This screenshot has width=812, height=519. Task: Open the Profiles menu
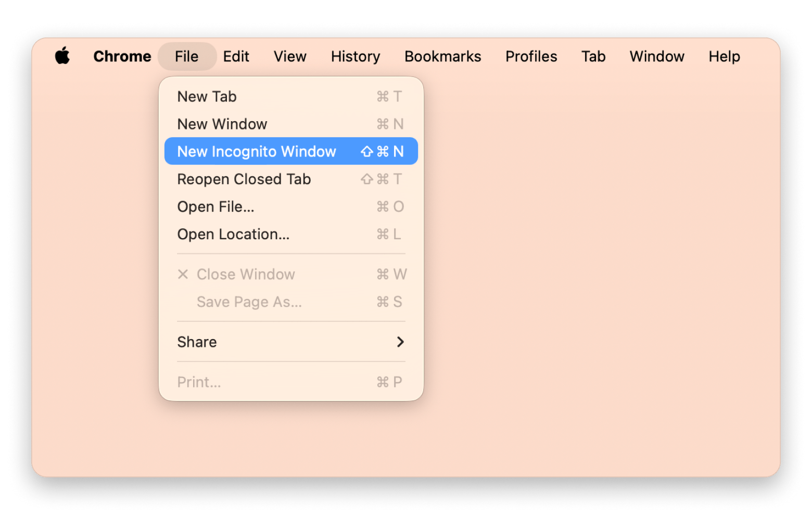[531, 56]
